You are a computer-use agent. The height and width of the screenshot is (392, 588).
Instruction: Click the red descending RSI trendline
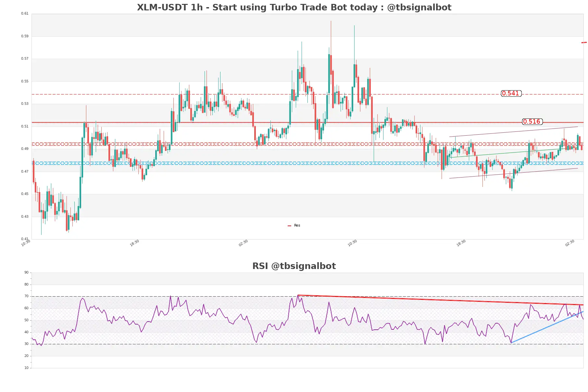click(441, 300)
